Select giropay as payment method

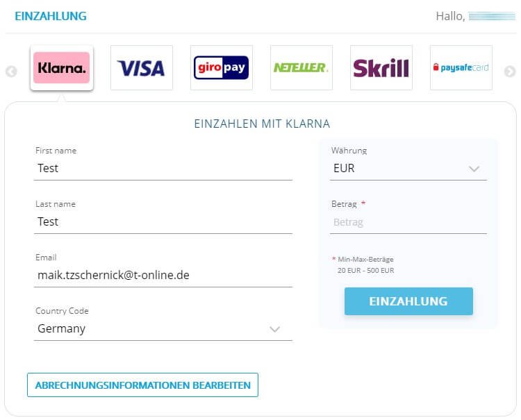tap(222, 68)
